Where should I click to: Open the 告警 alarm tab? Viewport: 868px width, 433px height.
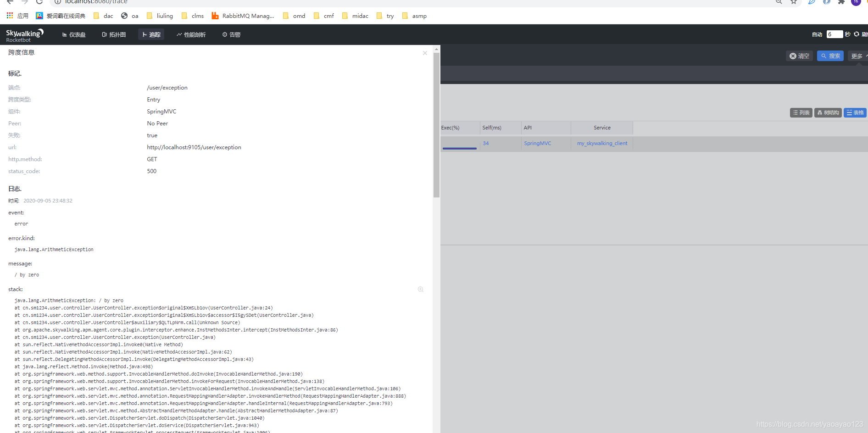(231, 34)
